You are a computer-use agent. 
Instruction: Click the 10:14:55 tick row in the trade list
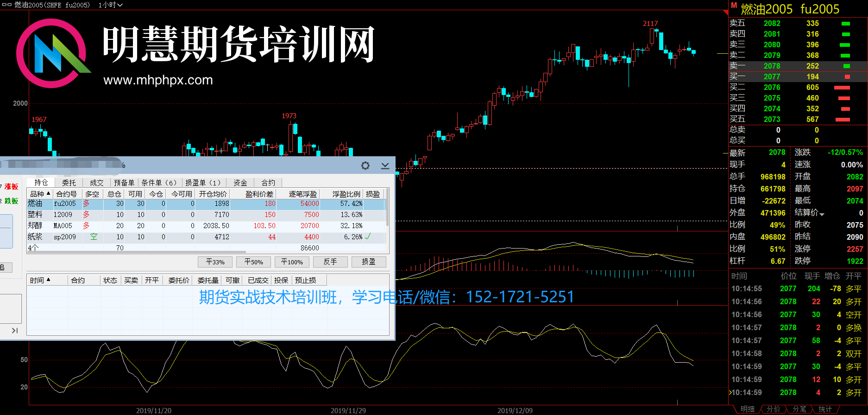click(797, 288)
